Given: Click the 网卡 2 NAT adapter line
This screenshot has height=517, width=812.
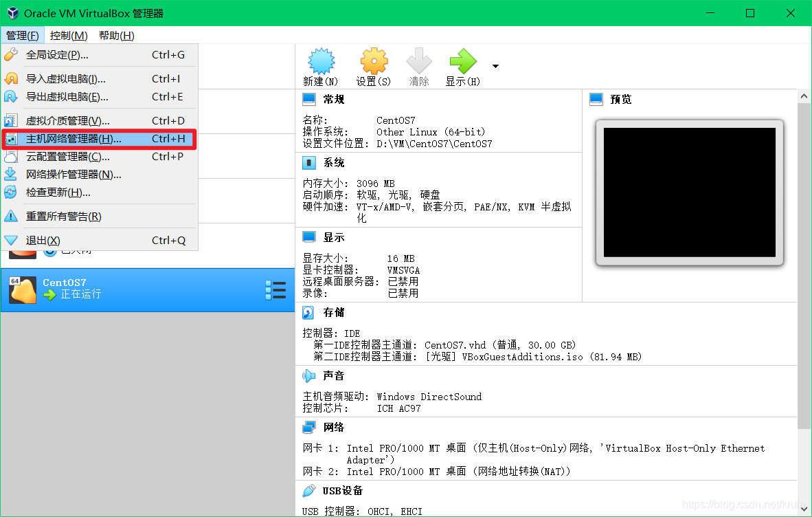Looking at the screenshot, I should coord(436,472).
